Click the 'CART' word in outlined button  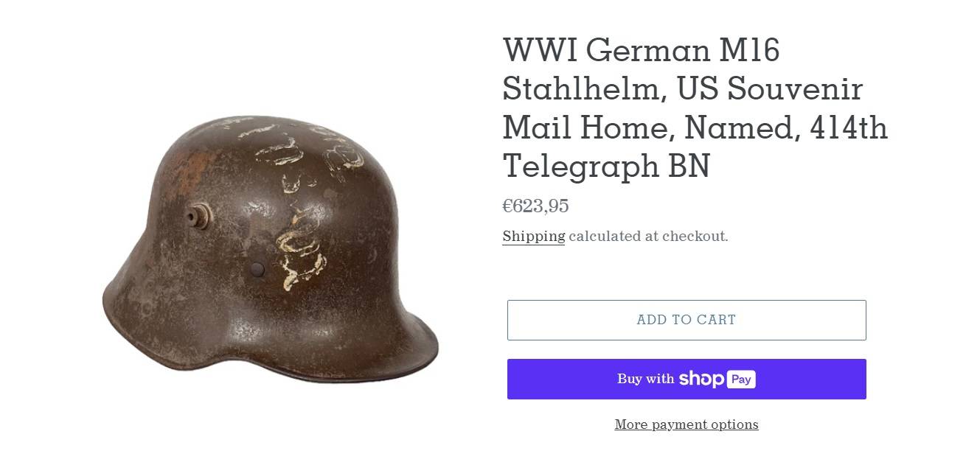pos(716,320)
